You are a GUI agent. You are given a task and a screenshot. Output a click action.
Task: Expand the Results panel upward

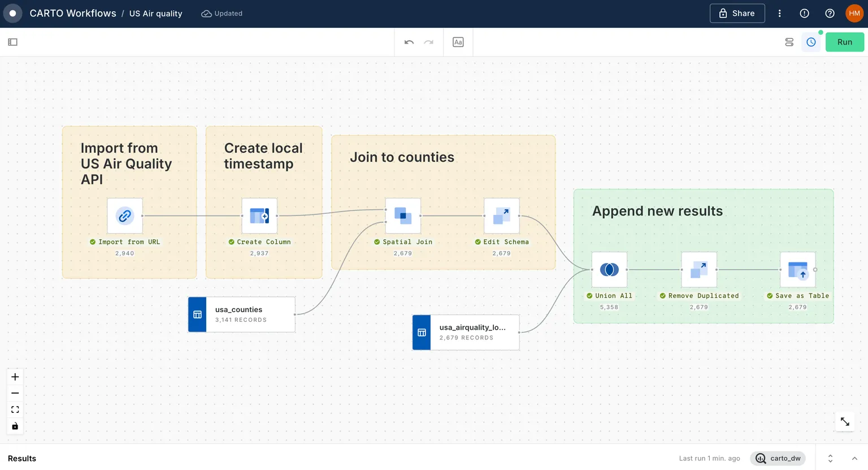830,458
